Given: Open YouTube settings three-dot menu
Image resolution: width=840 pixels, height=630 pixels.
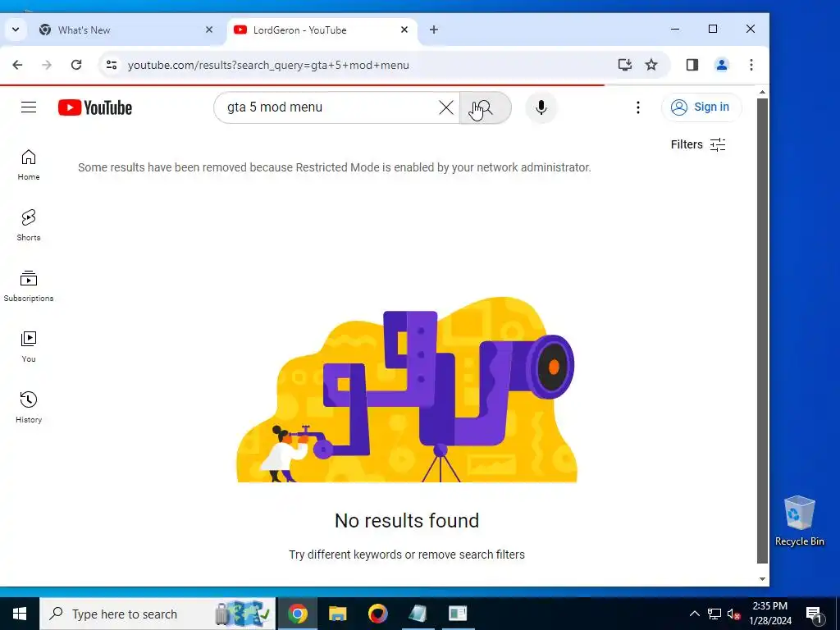Looking at the screenshot, I should 637,107.
